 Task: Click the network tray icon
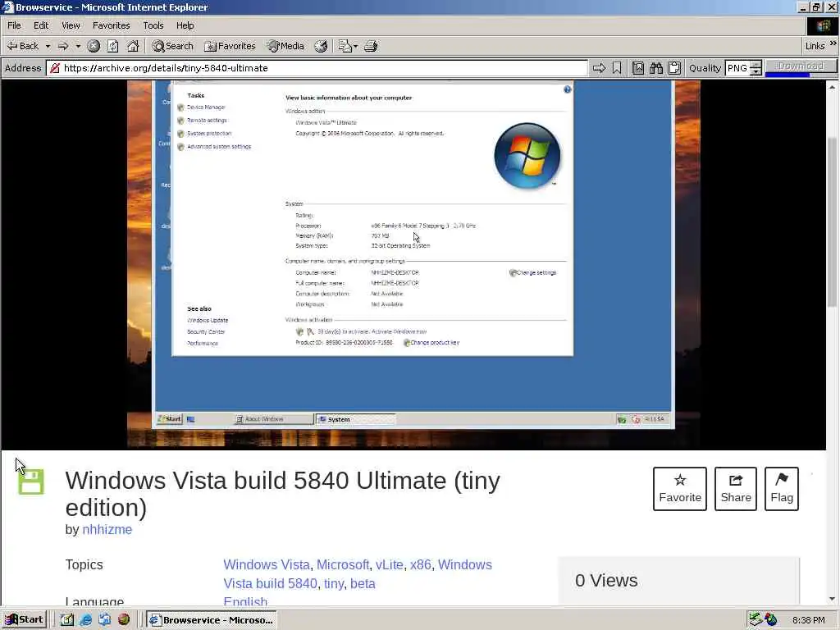(755, 620)
